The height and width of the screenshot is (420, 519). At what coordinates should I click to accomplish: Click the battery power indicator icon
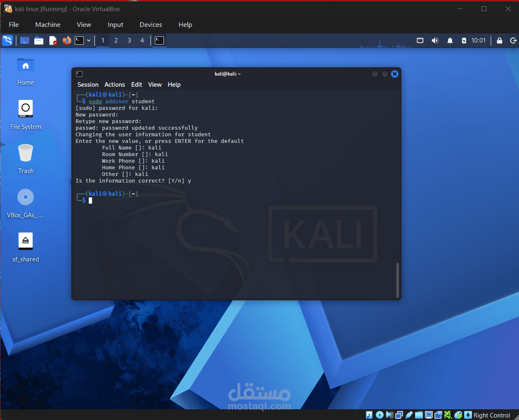click(x=464, y=40)
